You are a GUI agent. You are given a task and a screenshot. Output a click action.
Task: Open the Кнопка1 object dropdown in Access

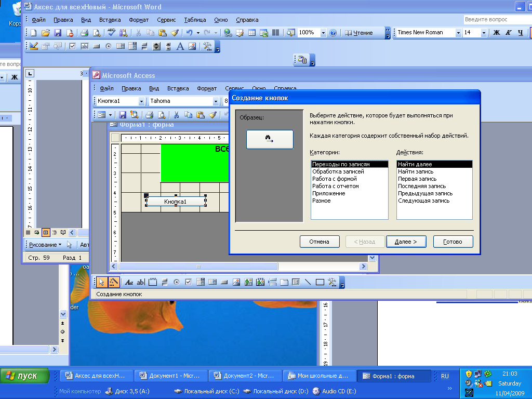(x=141, y=101)
